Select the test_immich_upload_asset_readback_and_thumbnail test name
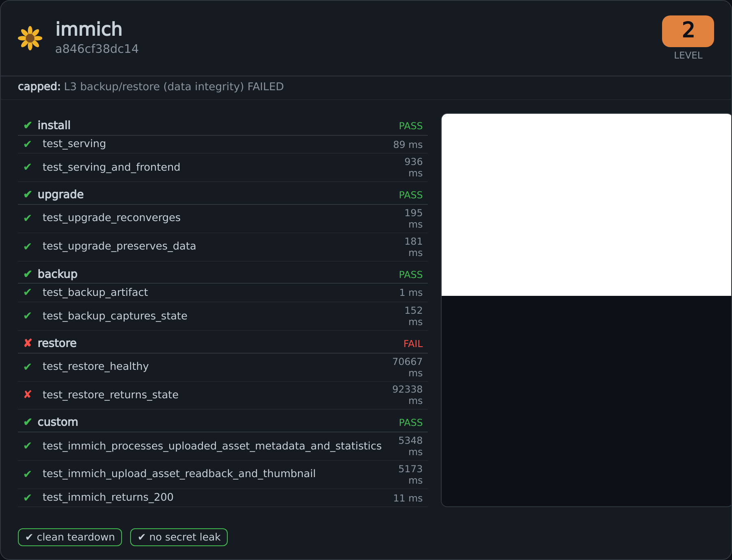 179,474
